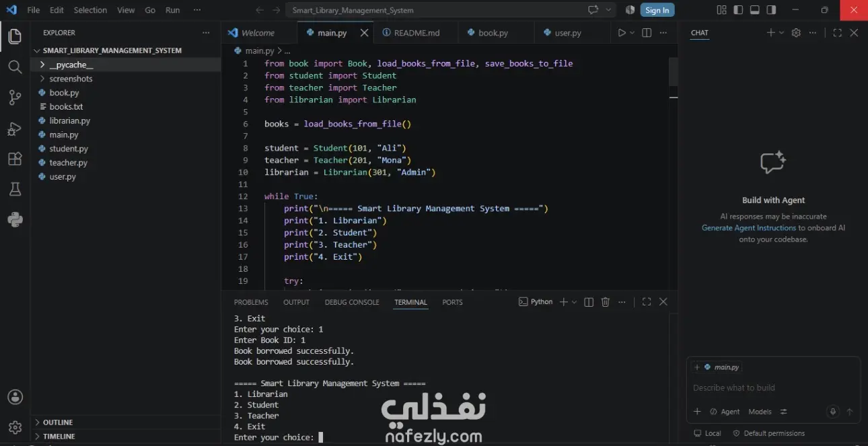The image size is (868, 446).
Task: Toggle the Secondary Side Bar visibility
Action: (771, 10)
